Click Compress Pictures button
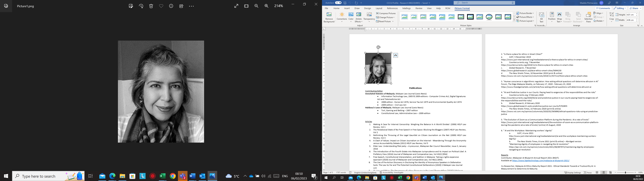The image size is (644, 181). click(x=386, y=13)
